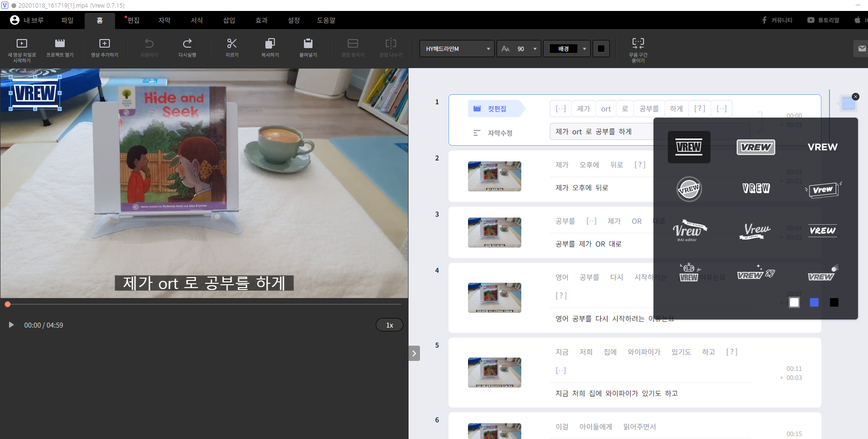This screenshot has height=439, width=868.
Task: Merge clips with 클립 합치기
Action: (x=353, y=49)
